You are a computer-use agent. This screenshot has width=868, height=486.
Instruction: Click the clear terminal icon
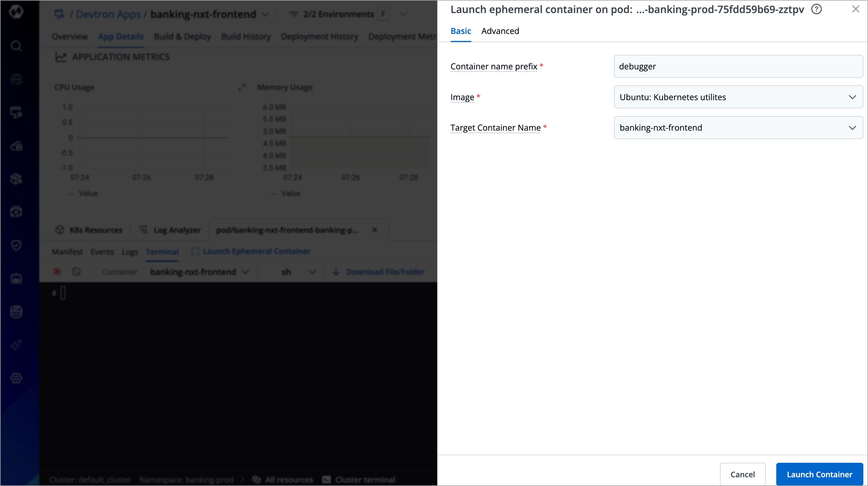pyautogui.click(x=76, y=272)
